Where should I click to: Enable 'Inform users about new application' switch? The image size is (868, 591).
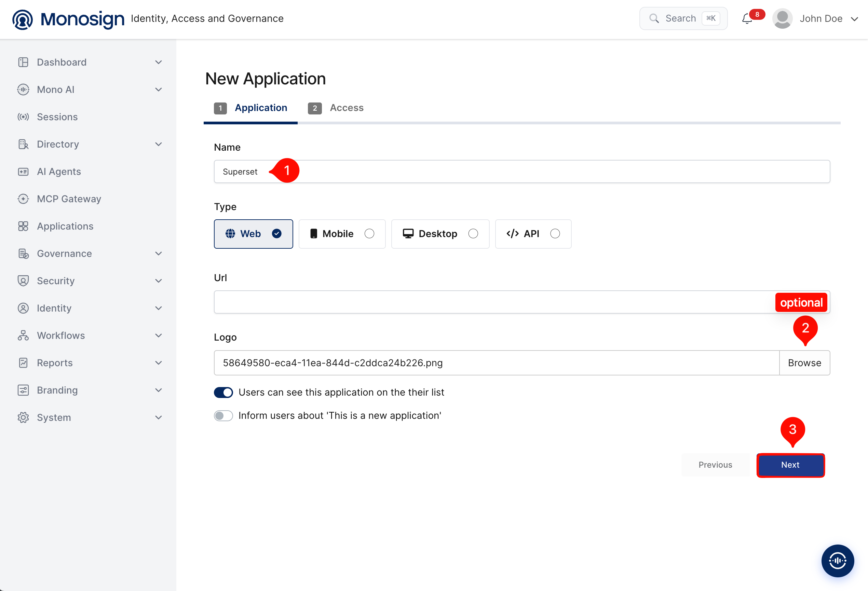click(x=223, y=415)
